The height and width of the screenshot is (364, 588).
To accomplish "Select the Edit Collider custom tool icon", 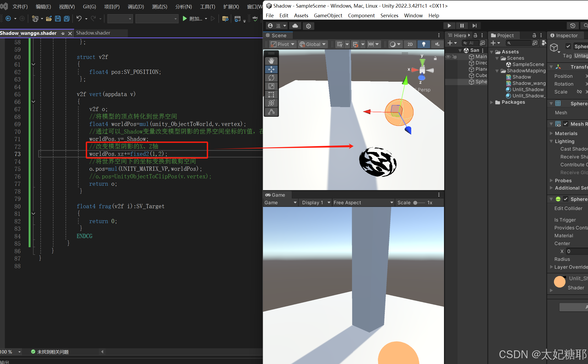I will click(x=271, y=112).
